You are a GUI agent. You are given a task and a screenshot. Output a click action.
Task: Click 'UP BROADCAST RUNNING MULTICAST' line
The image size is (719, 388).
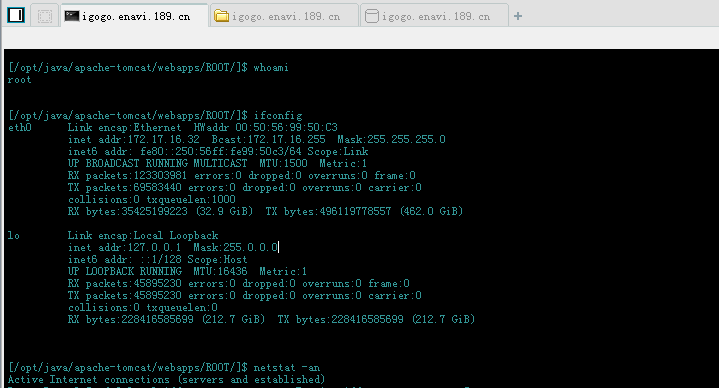(x=217, y=163)
